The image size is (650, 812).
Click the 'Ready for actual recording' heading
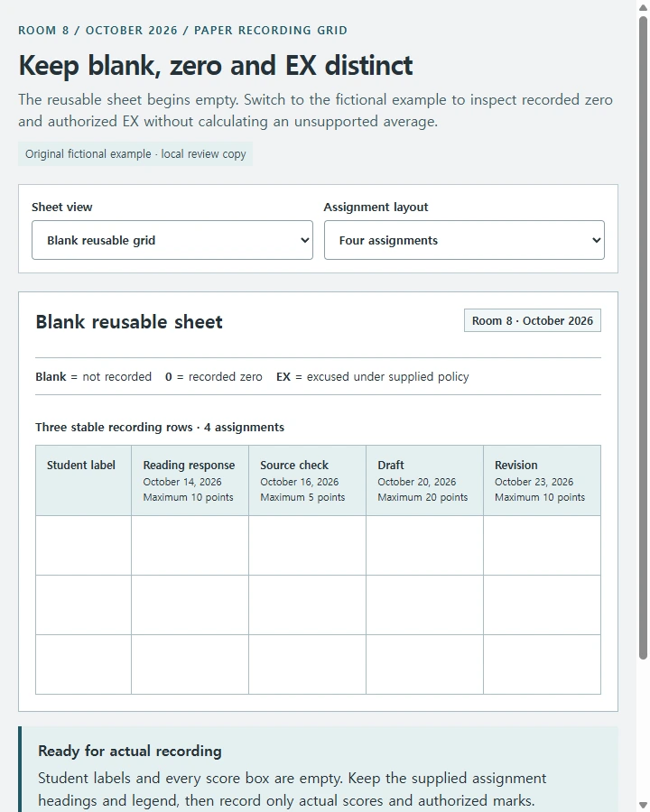[130, 751]
